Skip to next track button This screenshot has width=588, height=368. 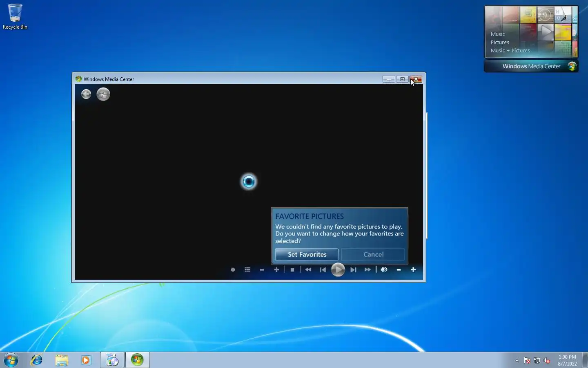[353, 270]
